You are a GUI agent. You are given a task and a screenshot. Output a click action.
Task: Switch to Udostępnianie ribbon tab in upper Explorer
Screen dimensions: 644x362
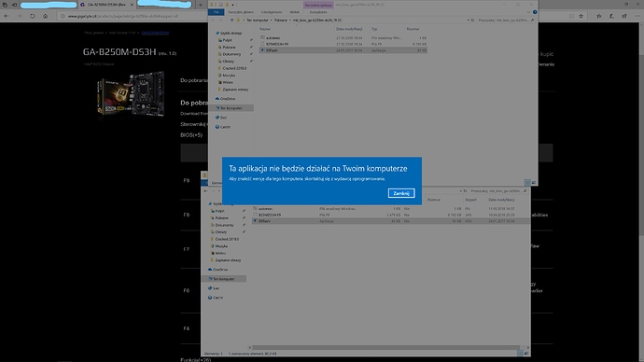pos(272,12)
